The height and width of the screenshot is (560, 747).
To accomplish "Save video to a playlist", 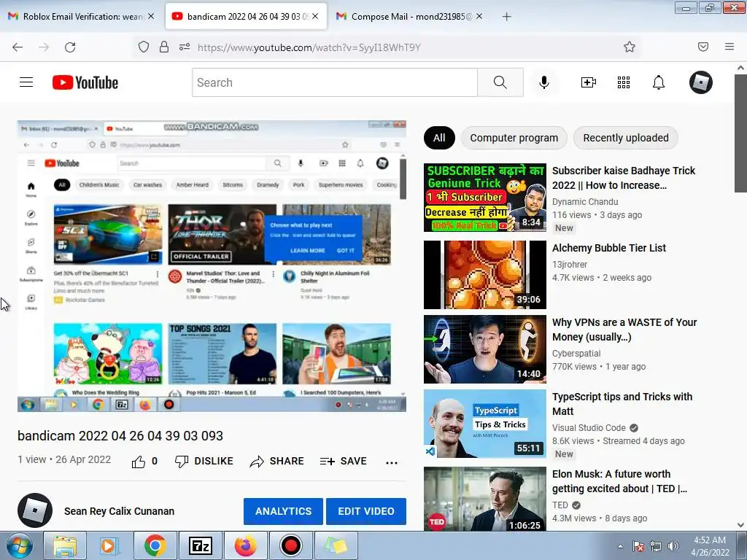I will point(344,461).
